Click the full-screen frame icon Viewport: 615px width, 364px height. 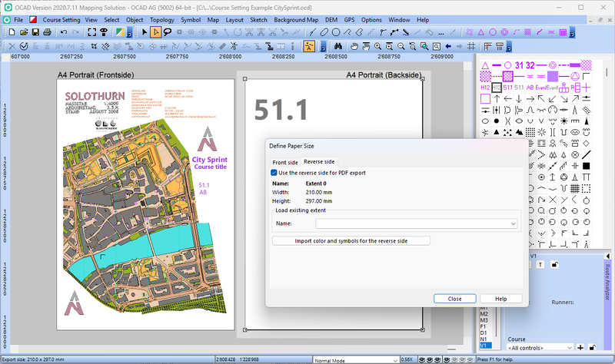coord(91,32)
